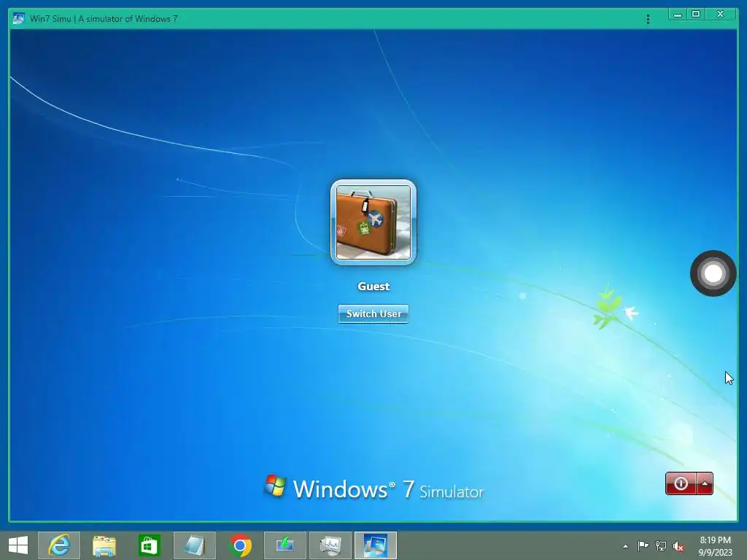Click the Guest user name label
This screenshot has height=560, width=747.
[373, 286]
